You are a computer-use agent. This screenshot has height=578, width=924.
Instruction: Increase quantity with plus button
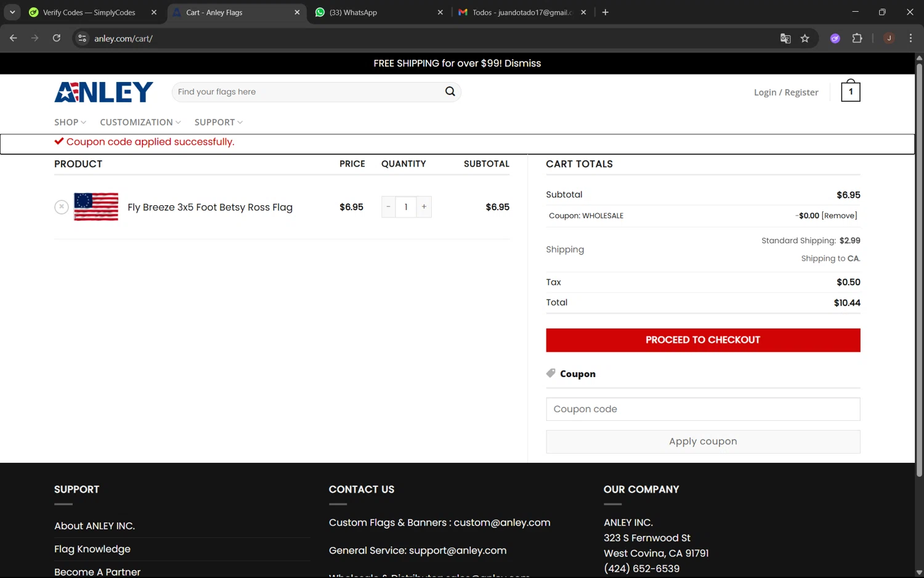tap(424, 207)
